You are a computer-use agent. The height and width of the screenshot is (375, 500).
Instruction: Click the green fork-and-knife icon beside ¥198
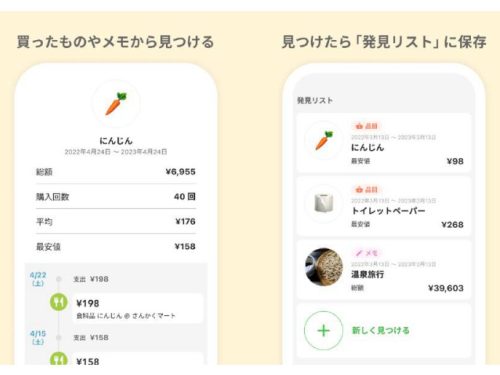click(59, 302)
